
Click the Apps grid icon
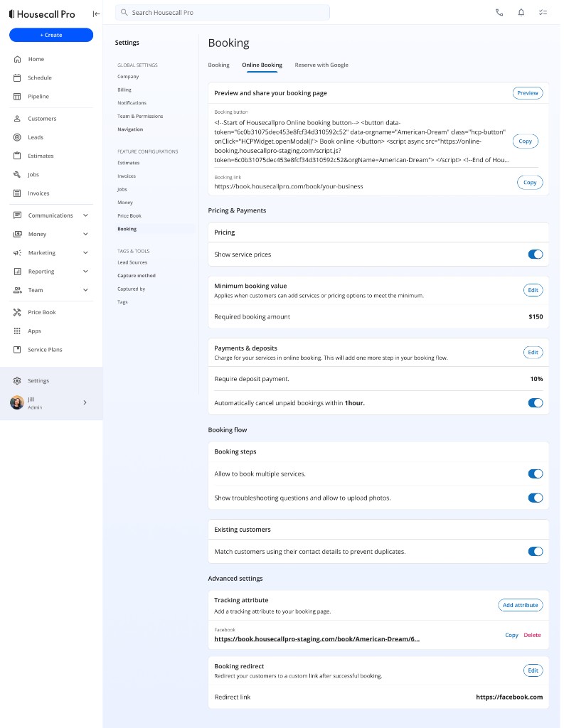[x=17, y=331]
